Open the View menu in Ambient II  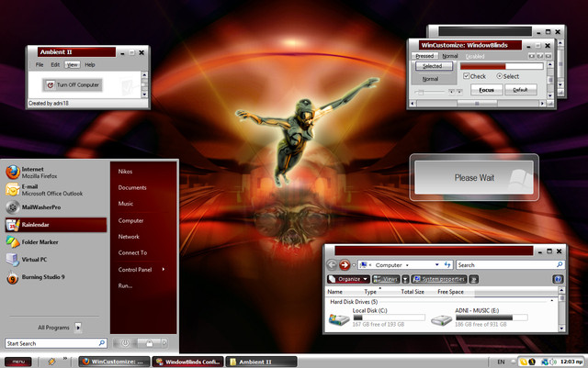click(73, 65)
